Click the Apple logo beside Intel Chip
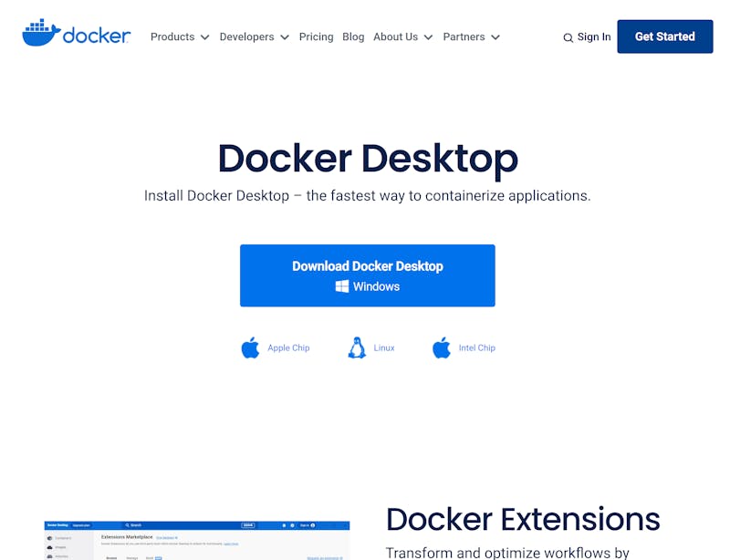This screenshot has width=730, height=560. pos(442,347)
